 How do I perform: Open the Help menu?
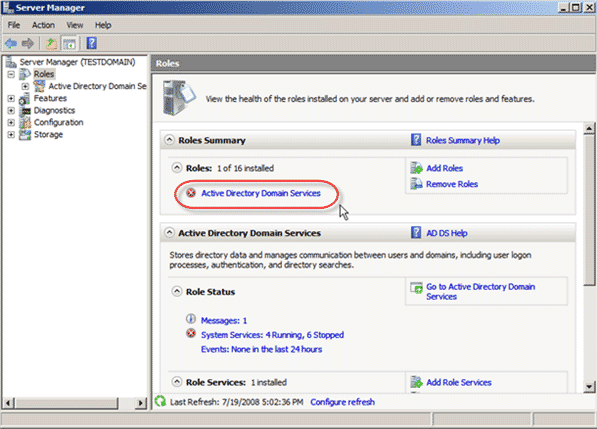103,25
